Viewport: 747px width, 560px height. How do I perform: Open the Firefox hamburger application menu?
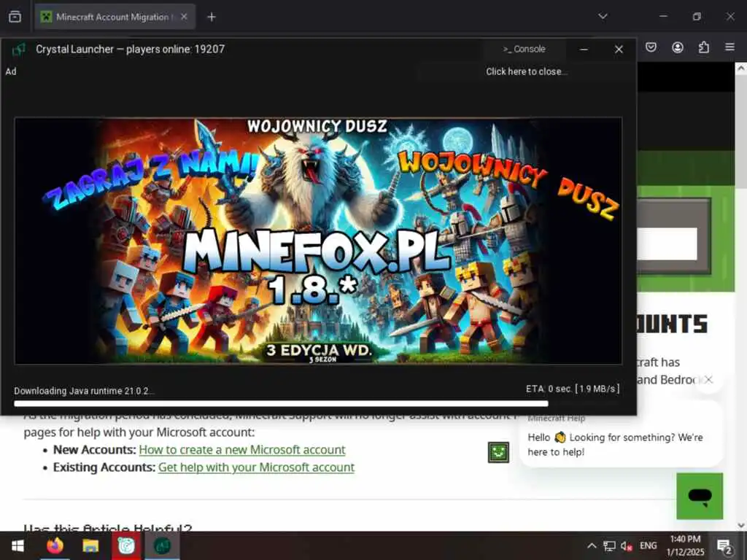(x=729, y=47)
